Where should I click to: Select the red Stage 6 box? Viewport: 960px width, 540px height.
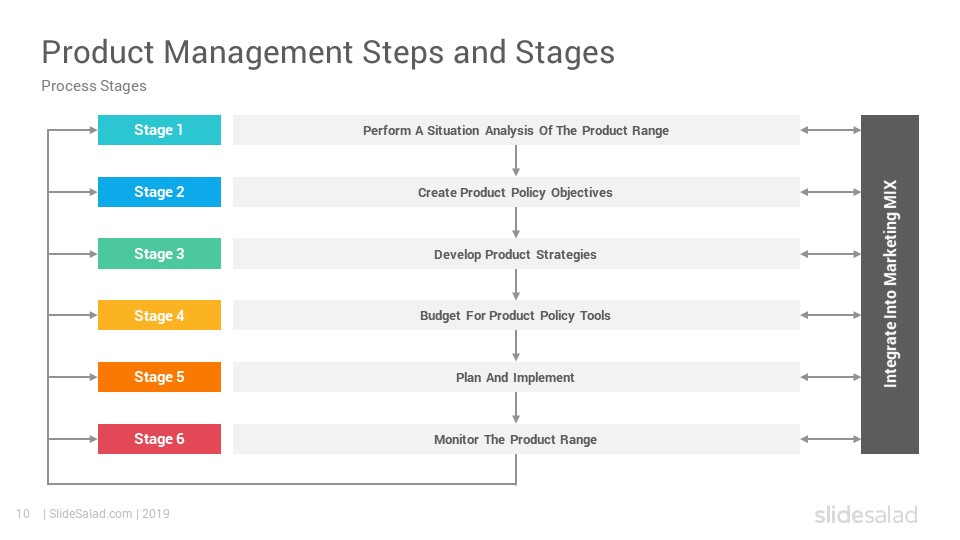[159, 439]
